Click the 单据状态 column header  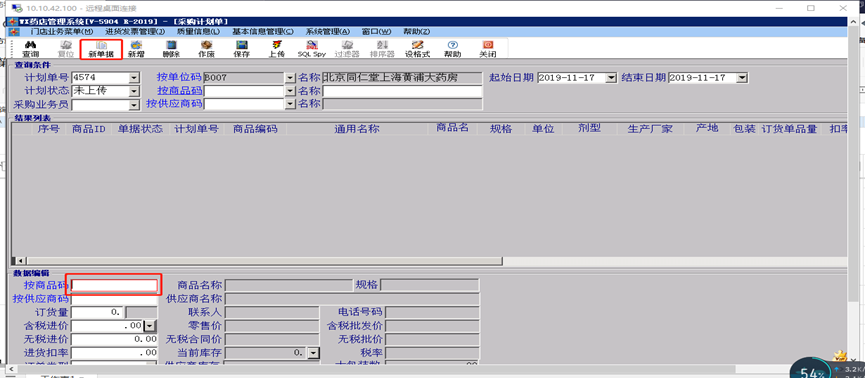tap(140, 129)
